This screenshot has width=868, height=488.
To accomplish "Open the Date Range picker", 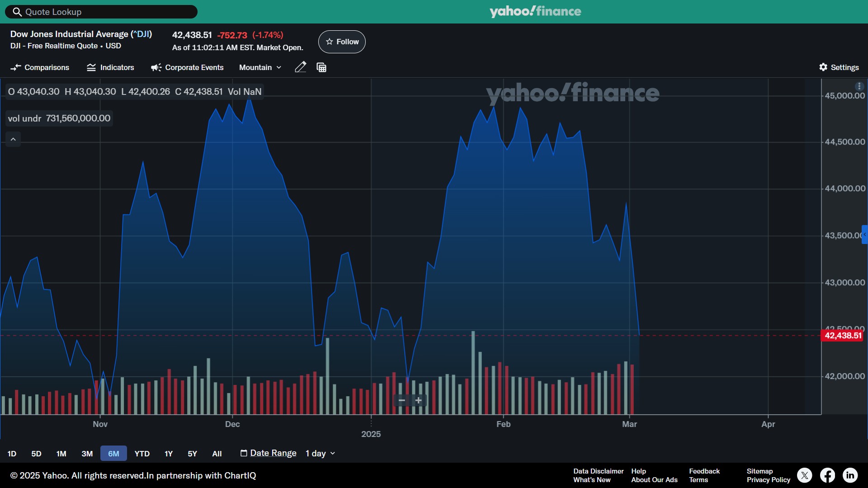I will 269,453.
